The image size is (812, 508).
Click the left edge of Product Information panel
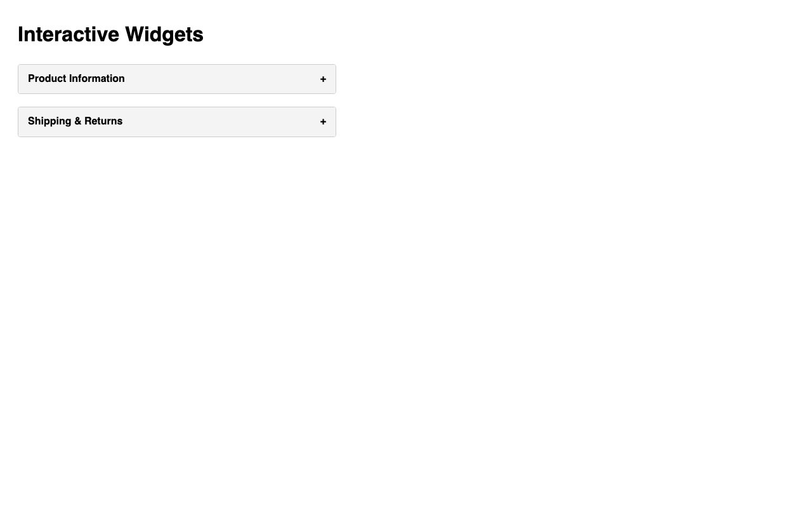pyautogui.click(x=22, y=79)
